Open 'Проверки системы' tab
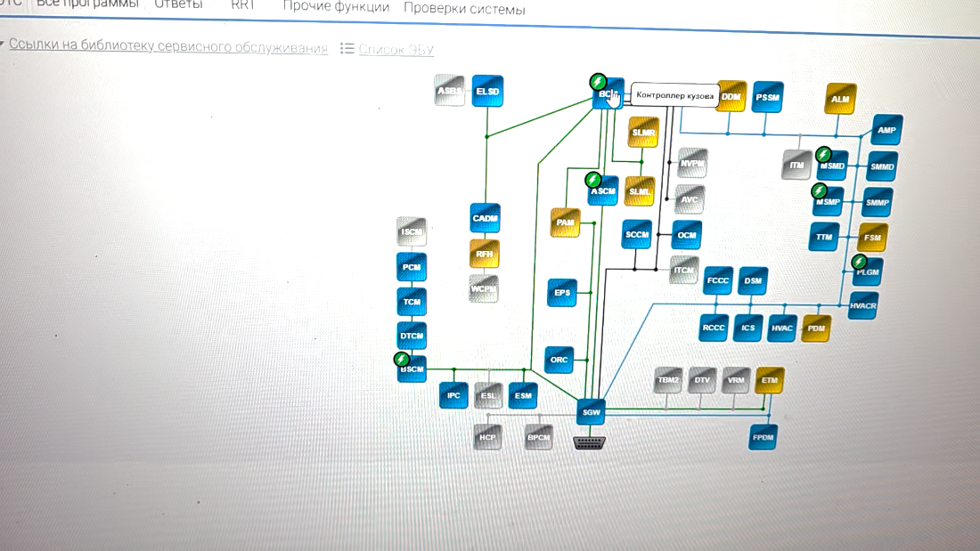Viewport: 980px width, 551px height. [464, 10]
